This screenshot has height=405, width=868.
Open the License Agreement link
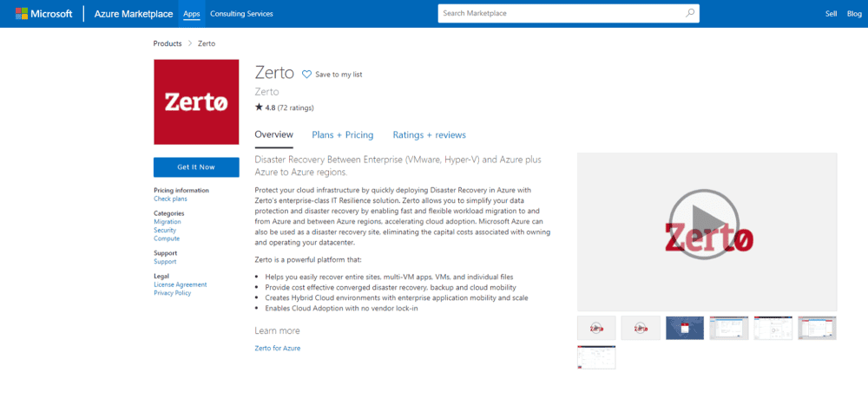pos(180,284)
